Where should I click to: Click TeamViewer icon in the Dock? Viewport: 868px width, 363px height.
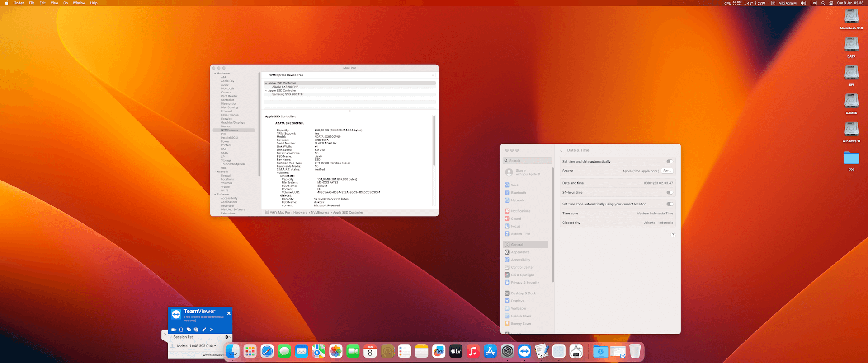(x=525, y=351)
